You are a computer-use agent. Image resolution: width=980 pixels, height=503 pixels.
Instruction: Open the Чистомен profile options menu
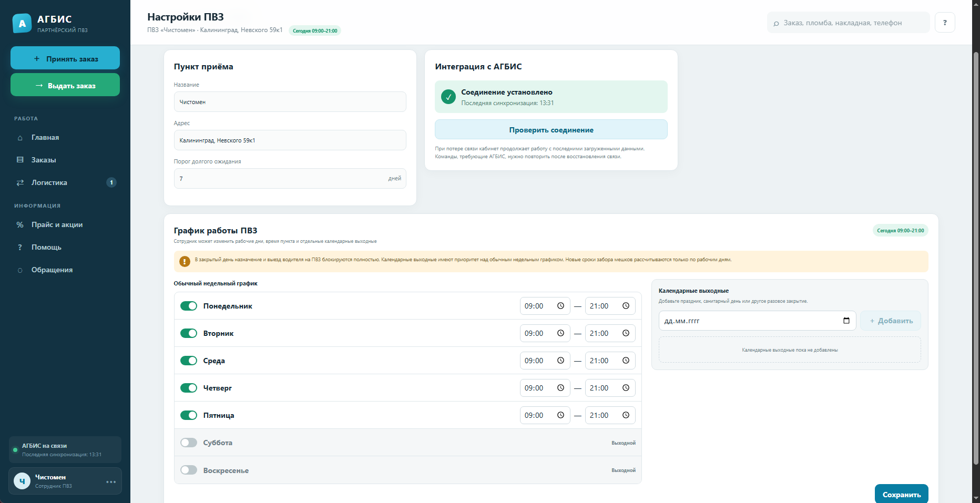111,481
